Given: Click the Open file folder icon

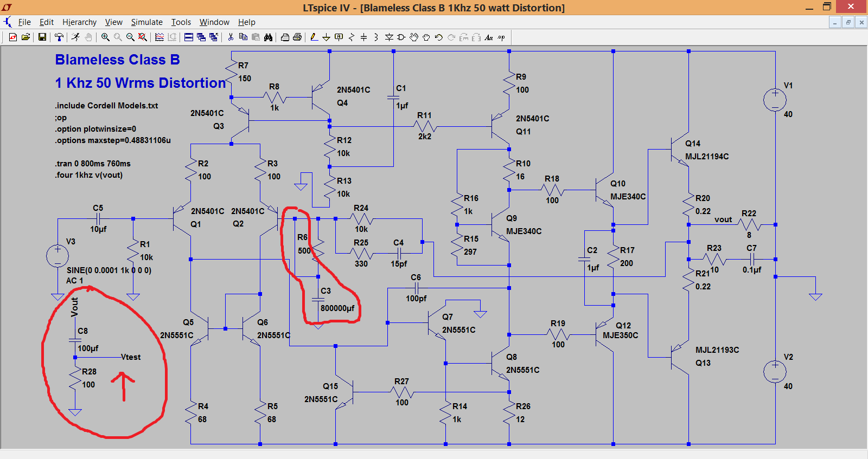Looking at the screenshot, I should [x=25, y=37].
